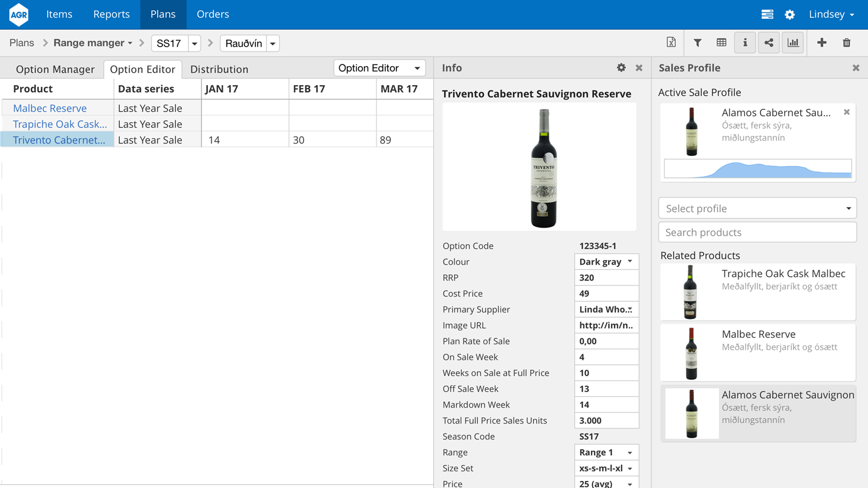Close the Sales Profile panel
Viewport: 868px width, 488px height.
[856, 68]
